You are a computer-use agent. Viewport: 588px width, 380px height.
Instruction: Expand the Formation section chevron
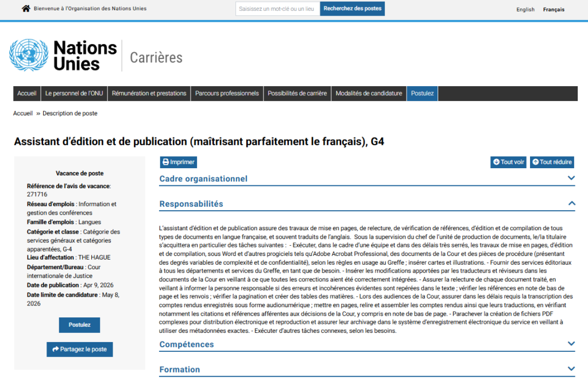(571, 370)
